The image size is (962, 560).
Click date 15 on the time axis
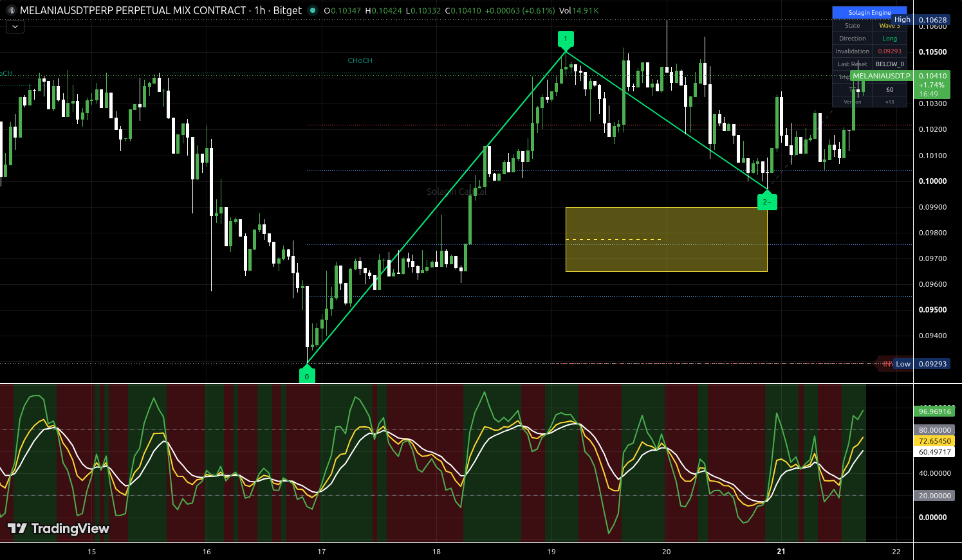click(x=92, y=552)
